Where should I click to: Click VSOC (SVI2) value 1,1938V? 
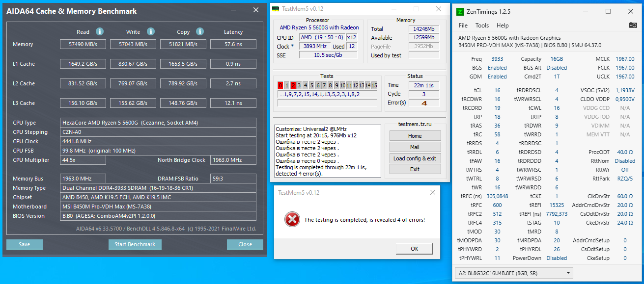[x=625, y=90]
